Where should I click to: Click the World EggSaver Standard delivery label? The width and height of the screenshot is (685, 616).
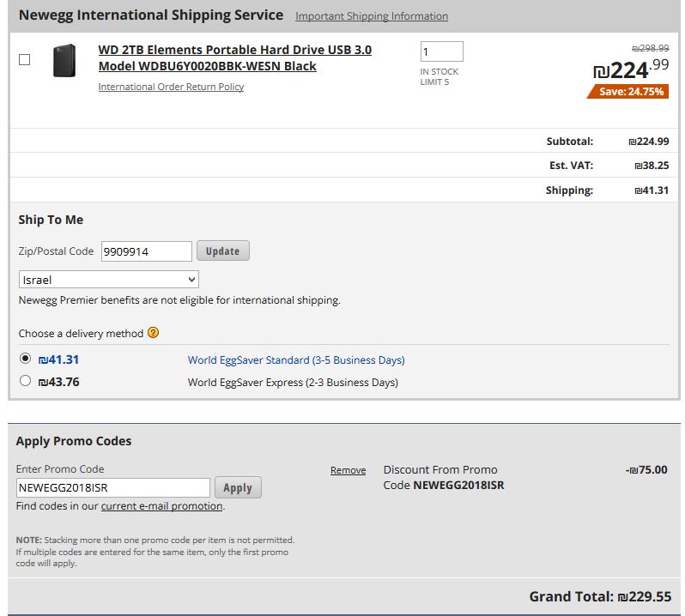(296, 360)
